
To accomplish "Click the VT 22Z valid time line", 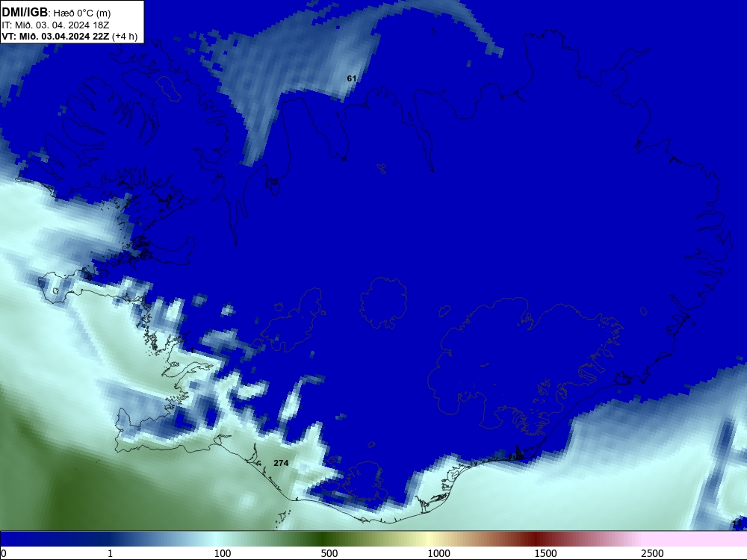I will 55,37.
